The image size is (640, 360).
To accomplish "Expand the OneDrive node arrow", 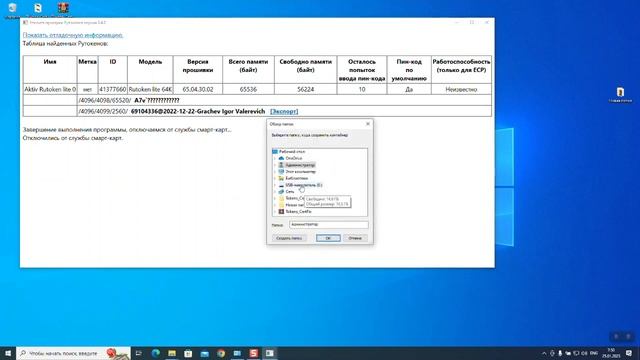I will pyautogui.click(x=275, y=158).
